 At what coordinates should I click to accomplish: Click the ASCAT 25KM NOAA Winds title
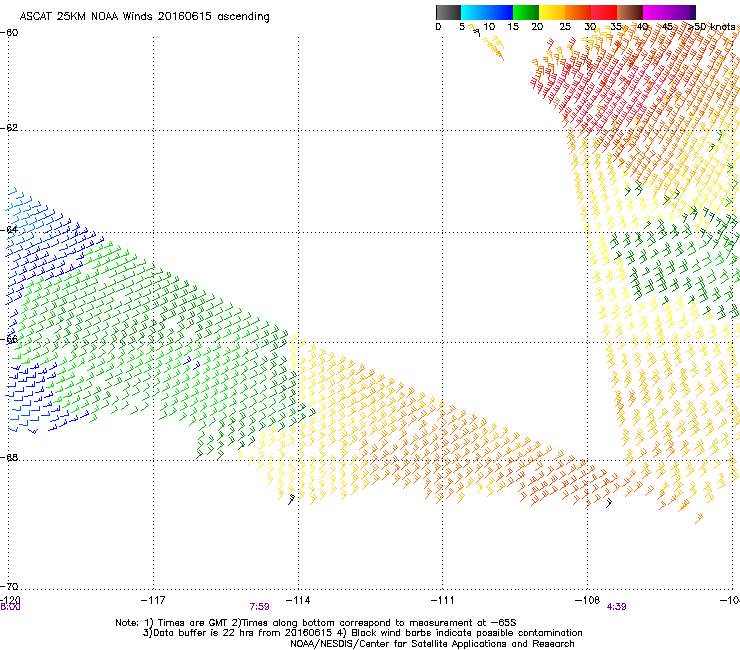tap(144, 17)
